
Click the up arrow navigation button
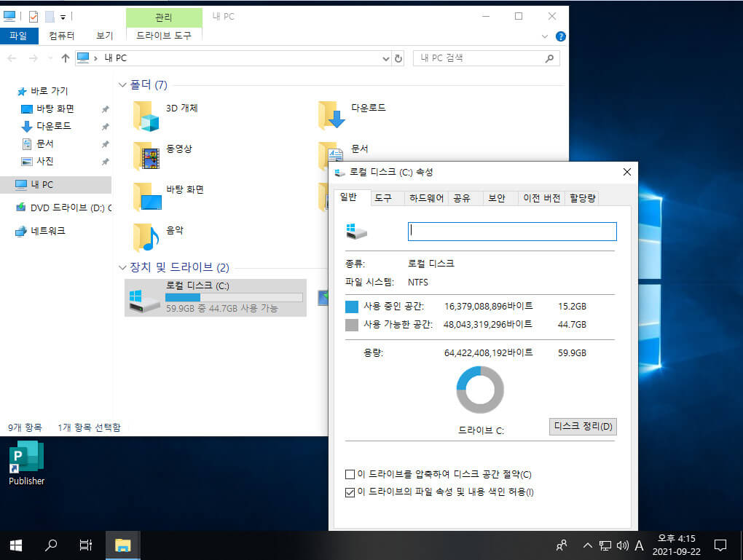click(66, 58)
